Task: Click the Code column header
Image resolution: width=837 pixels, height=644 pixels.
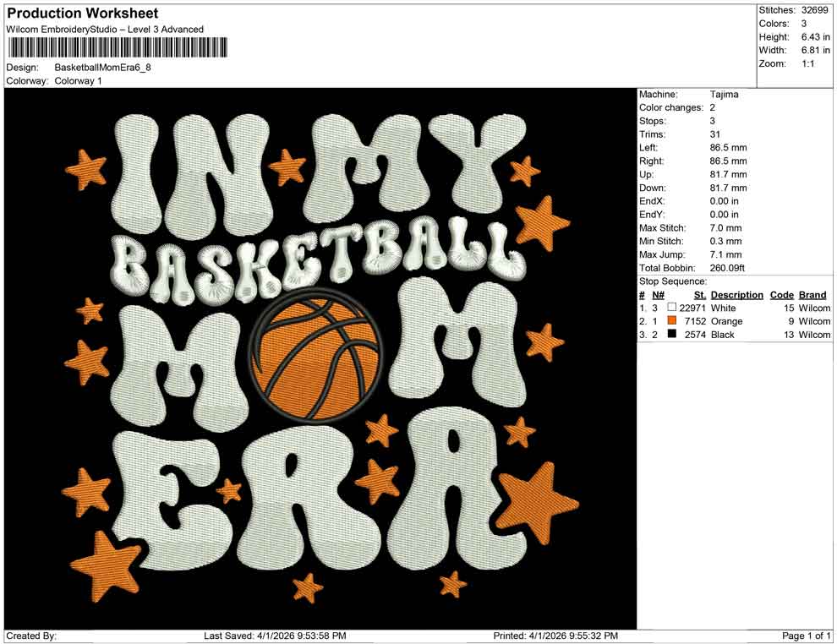Action: 782,294
